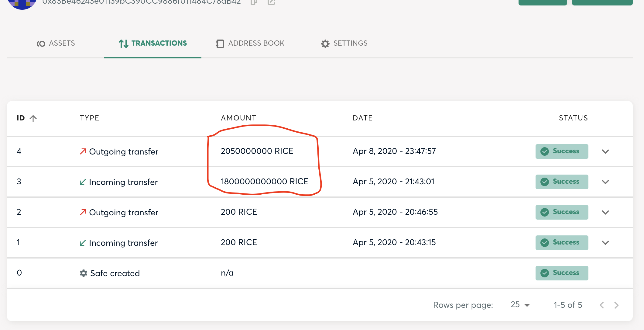Click the incoming arrow icon of transaction 3
This screenshot has width=644, height=330.
pyautogui.click(x=83, y=182)
